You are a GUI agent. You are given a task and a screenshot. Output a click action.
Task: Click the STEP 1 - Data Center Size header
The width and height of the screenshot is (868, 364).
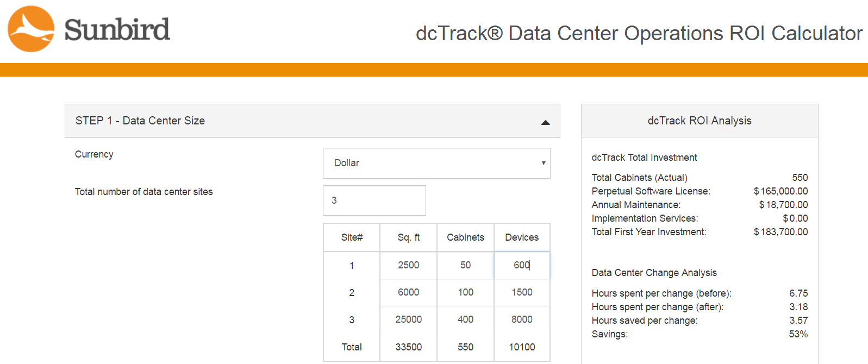313,121
